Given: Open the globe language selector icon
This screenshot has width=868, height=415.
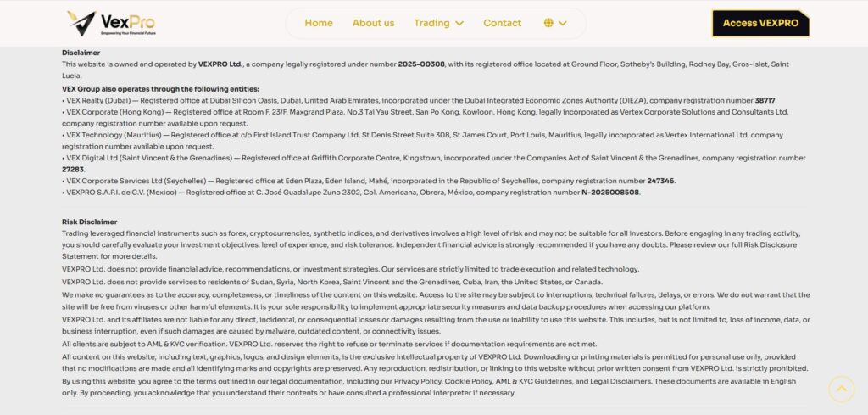Looking at the screenshot, I should coord(548,23).
